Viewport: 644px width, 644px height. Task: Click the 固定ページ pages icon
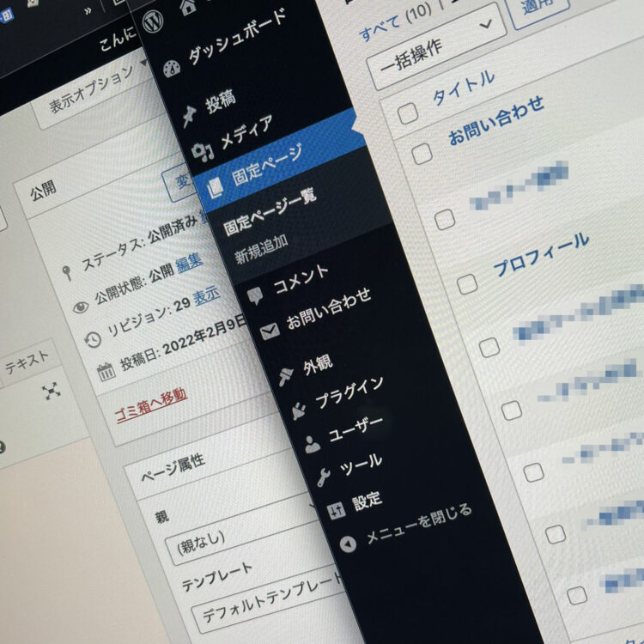click(215, 189)
